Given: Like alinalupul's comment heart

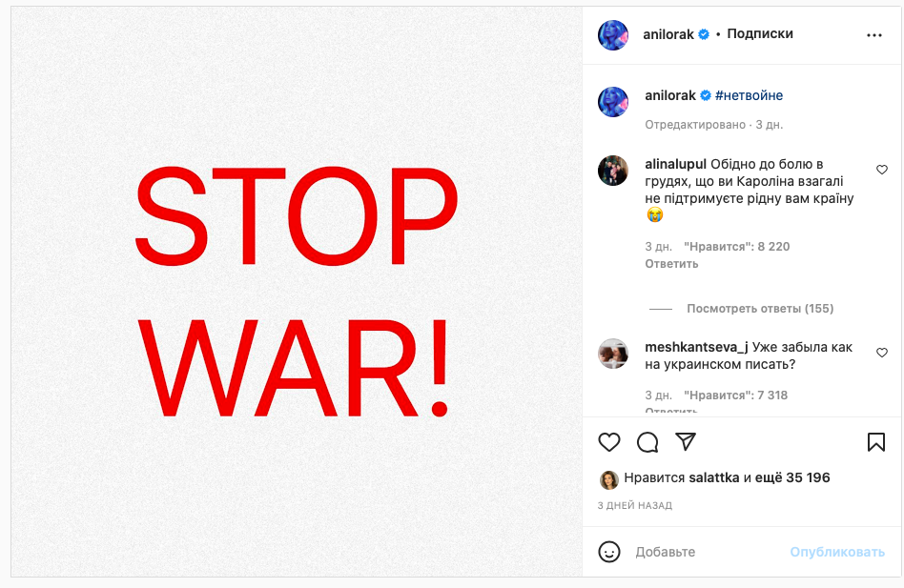Looking at the screenshot, I should click(x=882, y=170).
